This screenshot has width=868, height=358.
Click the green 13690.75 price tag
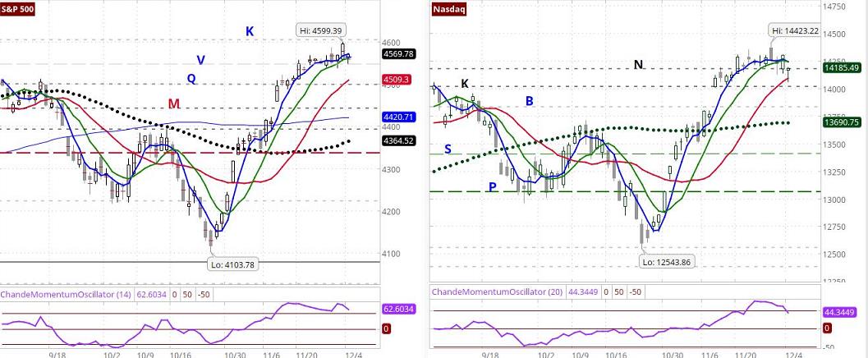coord(841,122)
